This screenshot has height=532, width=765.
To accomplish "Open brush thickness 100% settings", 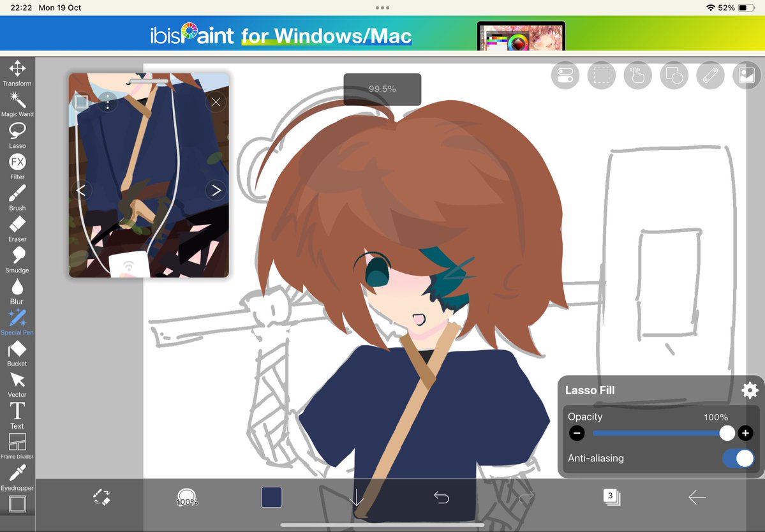I will coord(187,498).
